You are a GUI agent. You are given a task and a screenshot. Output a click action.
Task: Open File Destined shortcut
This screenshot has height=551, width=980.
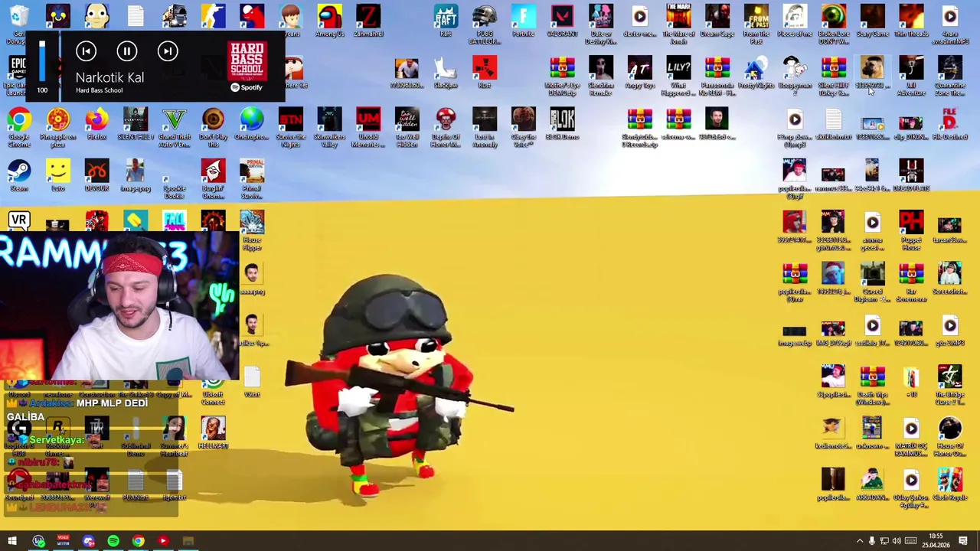(949, 124)
